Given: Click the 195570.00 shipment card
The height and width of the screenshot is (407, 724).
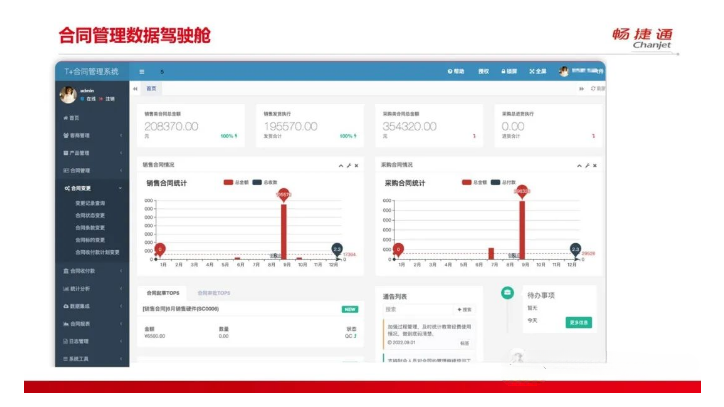Looking at the screenshot, I should tap(310, 125).
